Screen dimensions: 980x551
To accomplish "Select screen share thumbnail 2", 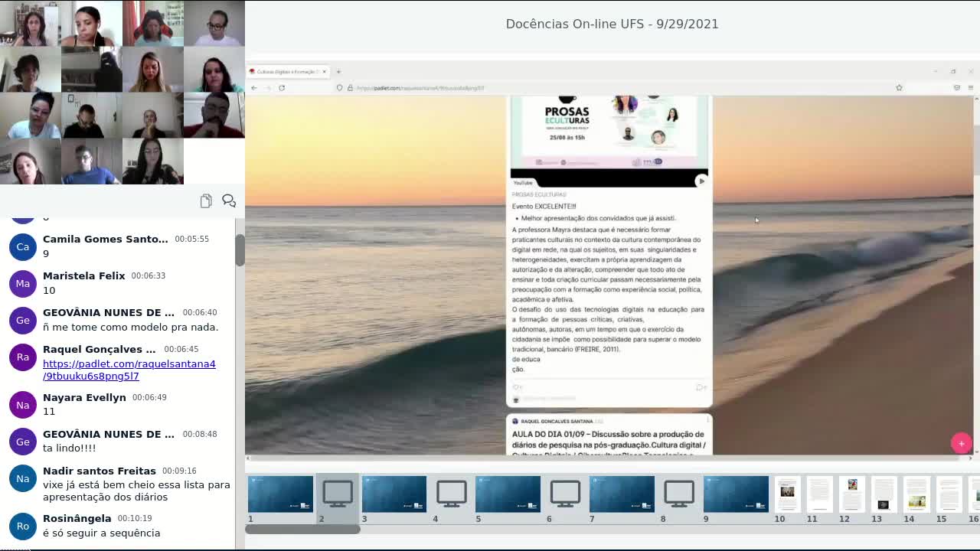I will point(338,494).
